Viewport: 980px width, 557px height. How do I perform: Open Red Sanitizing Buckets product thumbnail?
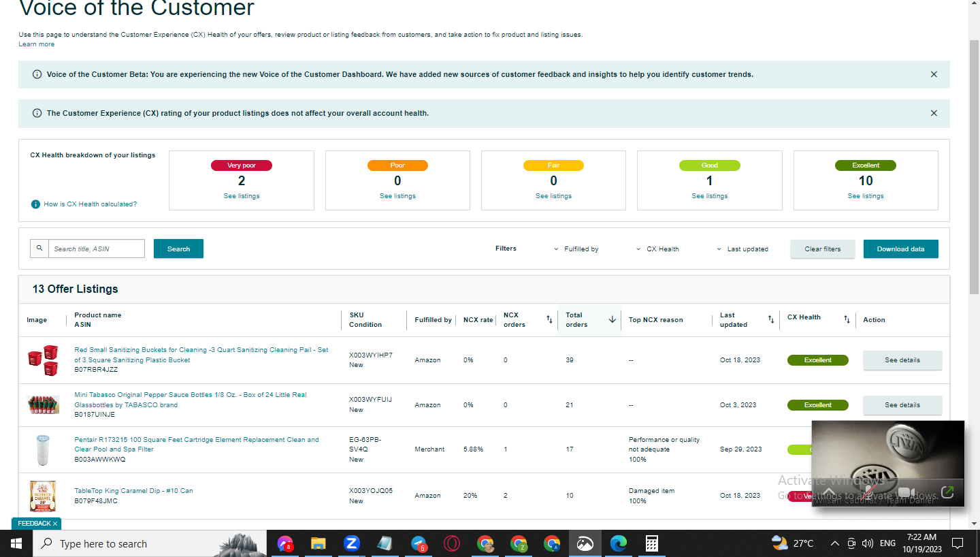point(43,360)
